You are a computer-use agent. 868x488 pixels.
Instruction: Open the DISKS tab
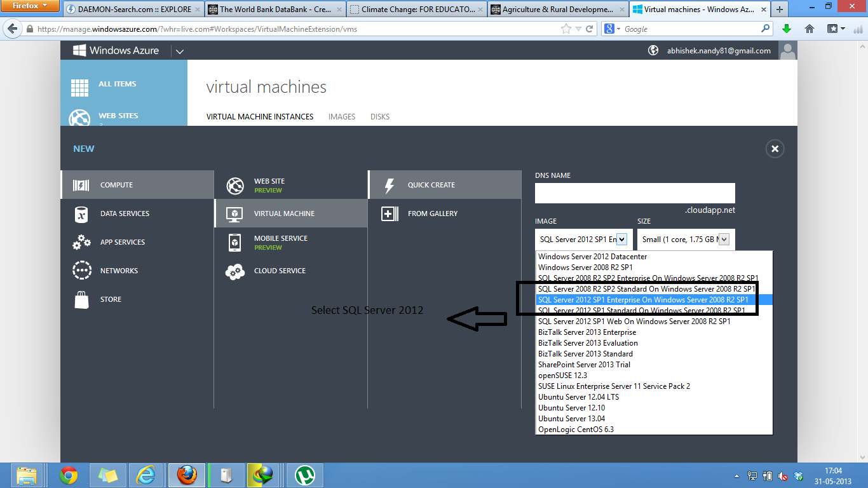[380, 117]
